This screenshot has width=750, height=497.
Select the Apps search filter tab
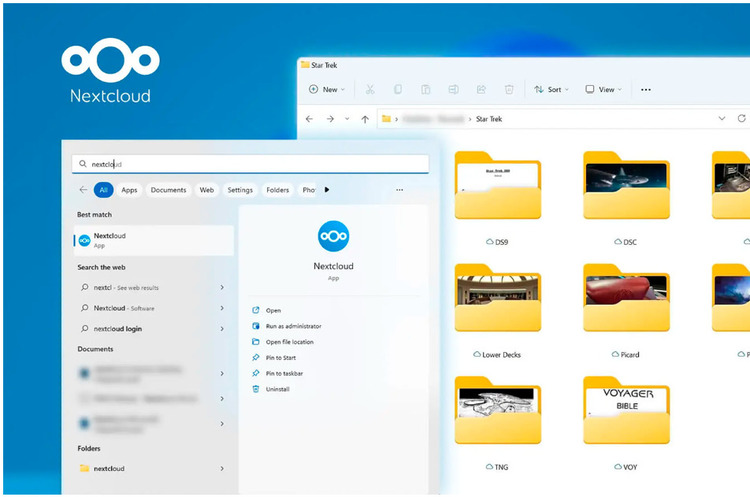129,189
